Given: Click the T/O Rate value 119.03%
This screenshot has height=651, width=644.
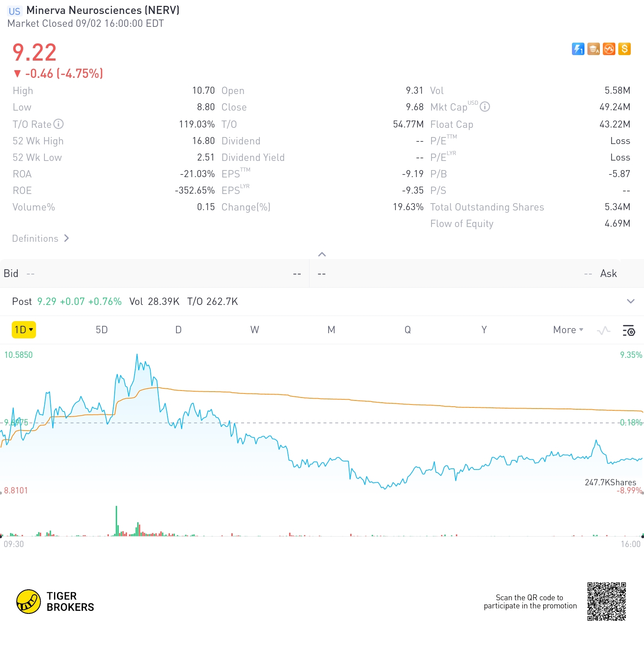Looking at the screenshot, I should pyautogui.click(x=197, y=124).
